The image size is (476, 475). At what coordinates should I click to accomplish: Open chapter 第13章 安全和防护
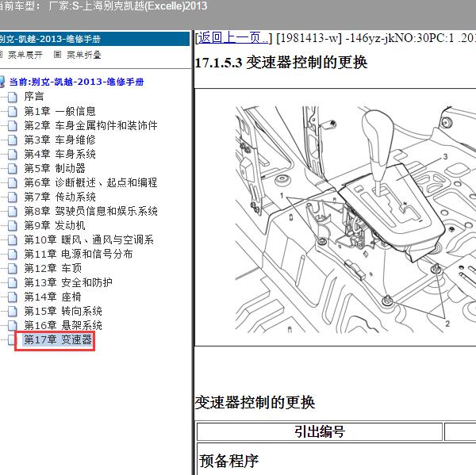pyautogui.click(x=68, y=282)
